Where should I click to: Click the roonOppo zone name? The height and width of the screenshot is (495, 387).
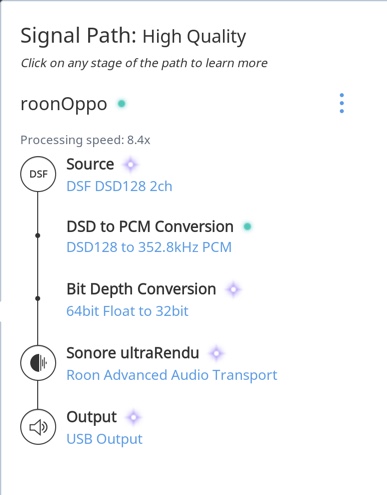point(64,104)
